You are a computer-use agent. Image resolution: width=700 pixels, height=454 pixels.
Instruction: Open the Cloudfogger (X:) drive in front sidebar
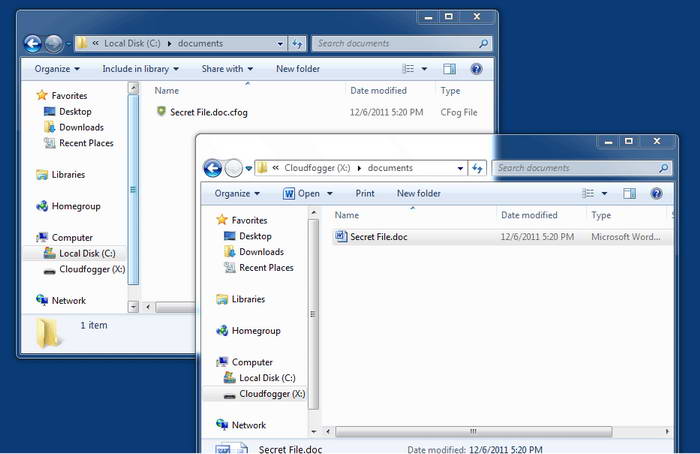click(271, 394)
